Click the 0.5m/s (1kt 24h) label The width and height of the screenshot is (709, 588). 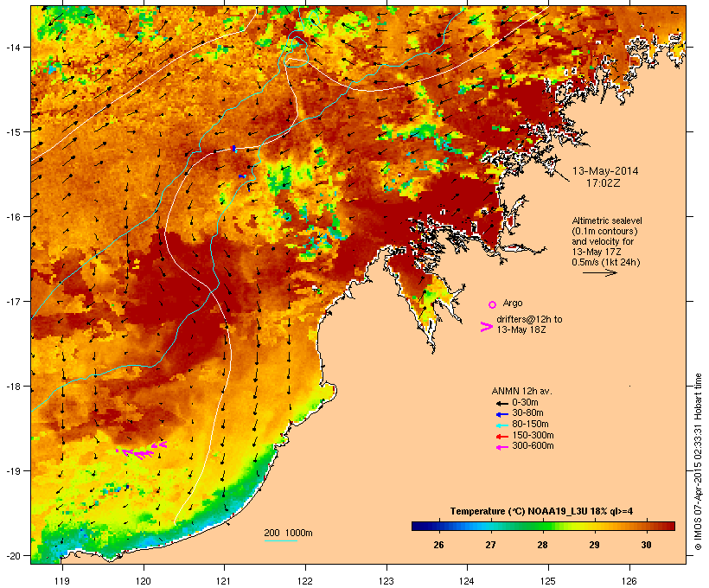(x=606, y=262)
